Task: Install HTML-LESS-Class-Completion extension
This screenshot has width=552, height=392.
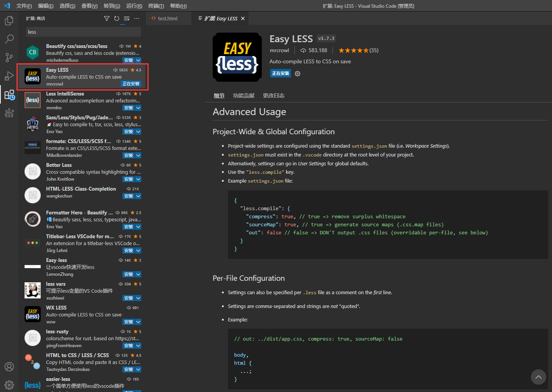Action: point(129,196)
